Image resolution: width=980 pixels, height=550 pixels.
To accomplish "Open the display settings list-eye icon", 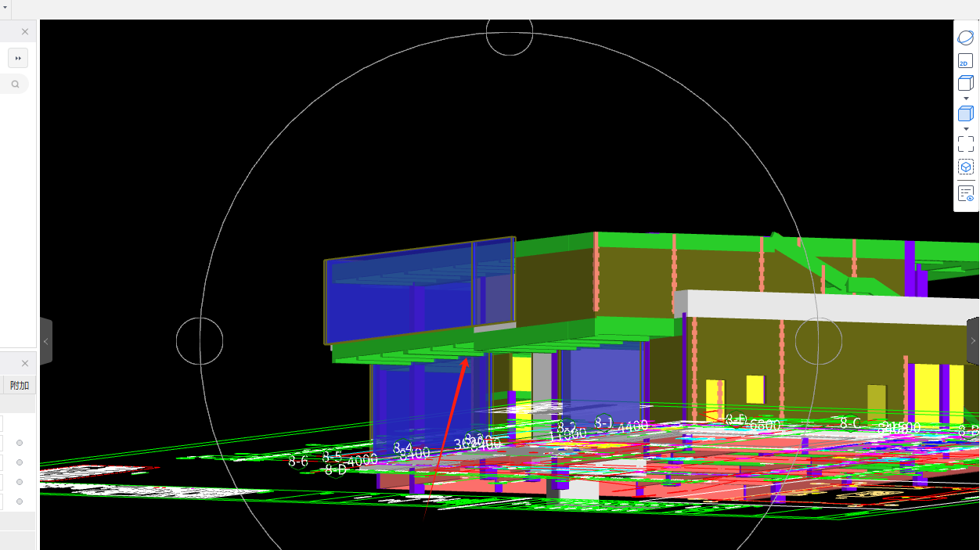I will pyautogui.click(x=966, y=193).
